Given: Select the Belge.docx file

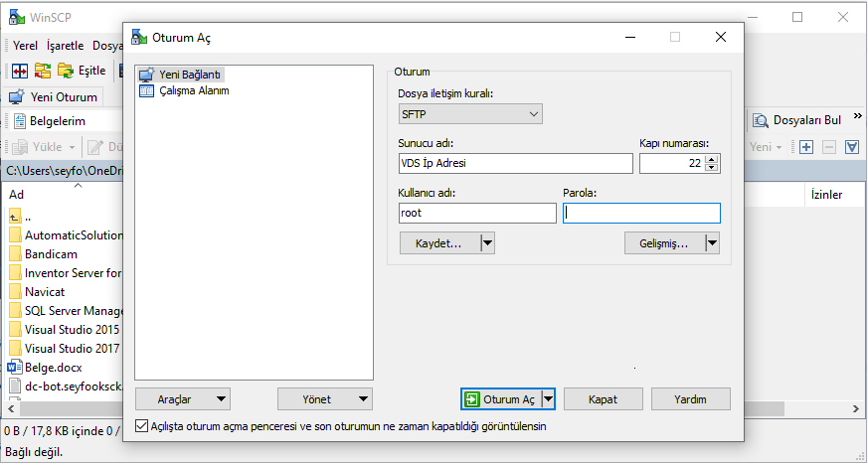Looking at the screenshot, I should [45, 368].
